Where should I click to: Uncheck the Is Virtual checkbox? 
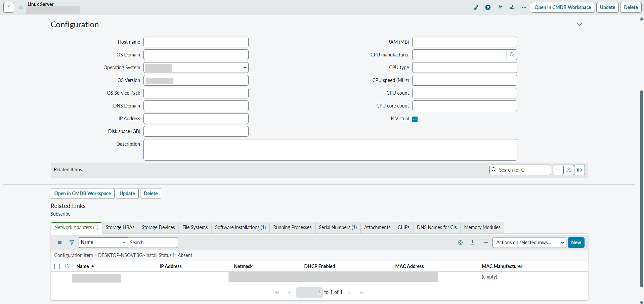(x=415, y=119)
